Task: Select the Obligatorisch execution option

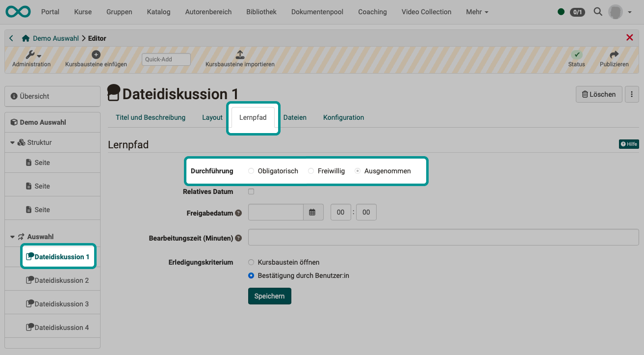Action: (x=251, y=171)
